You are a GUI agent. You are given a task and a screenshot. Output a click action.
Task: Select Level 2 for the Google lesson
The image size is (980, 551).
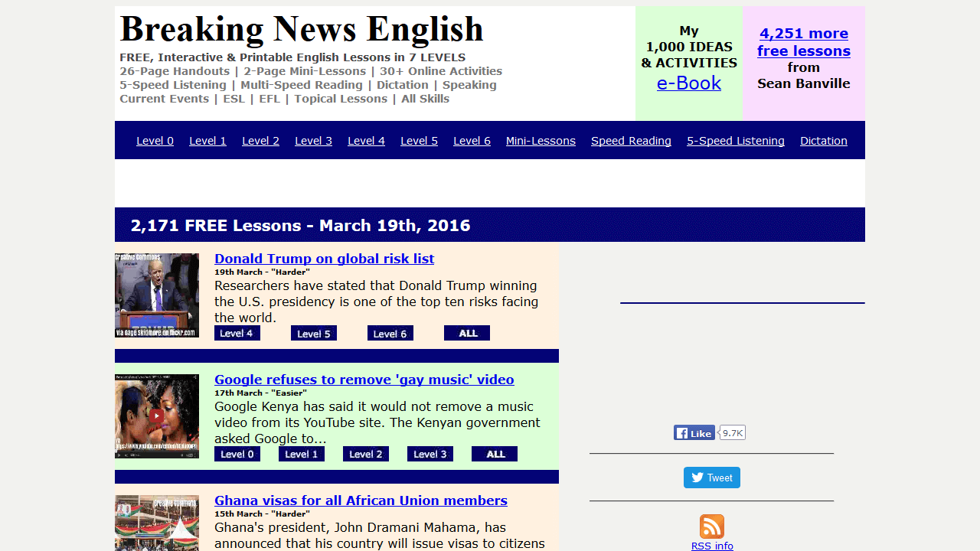(366, 454)
